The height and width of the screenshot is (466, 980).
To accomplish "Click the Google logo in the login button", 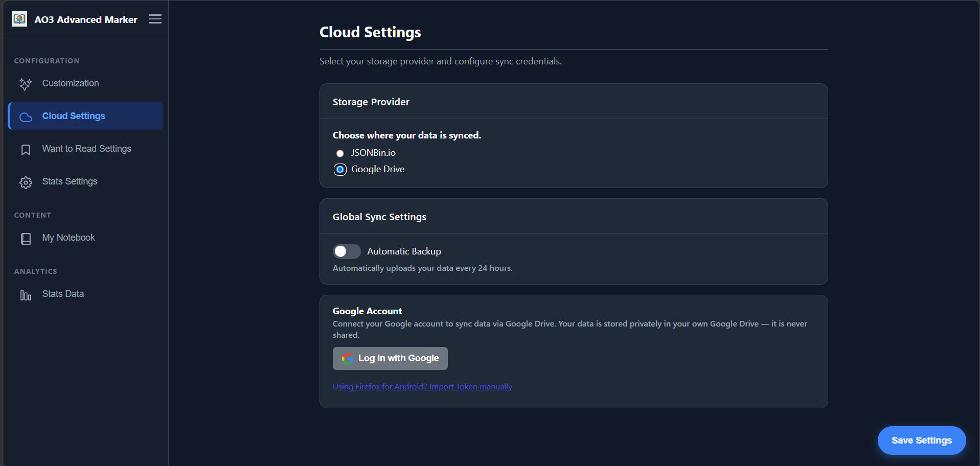I will (x=348, y=359).
